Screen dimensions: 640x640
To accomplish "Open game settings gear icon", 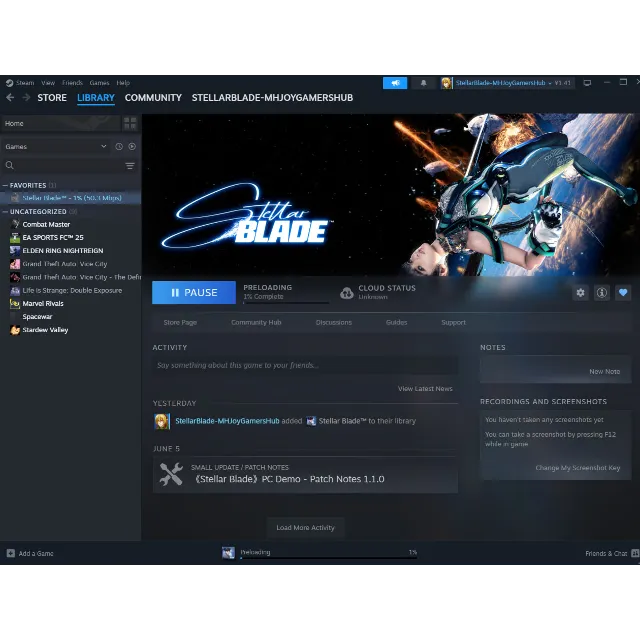I will point(580,293).
